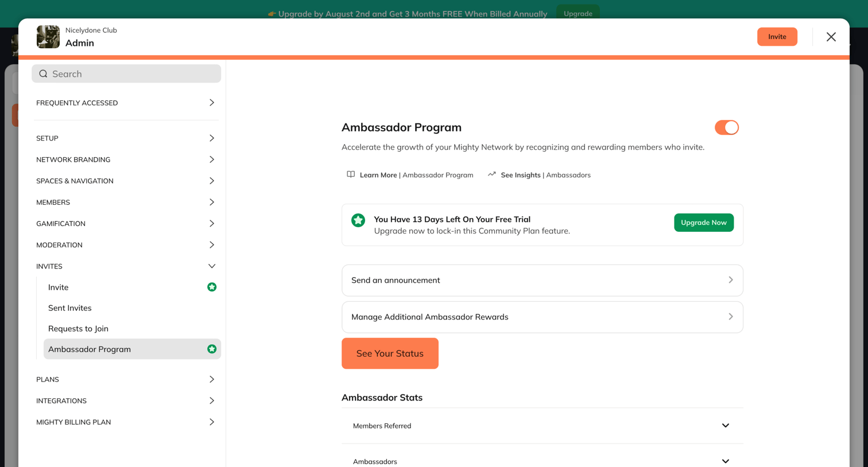Click the green Upgrade Now button

pyautogui.click(x=703, y=223)
